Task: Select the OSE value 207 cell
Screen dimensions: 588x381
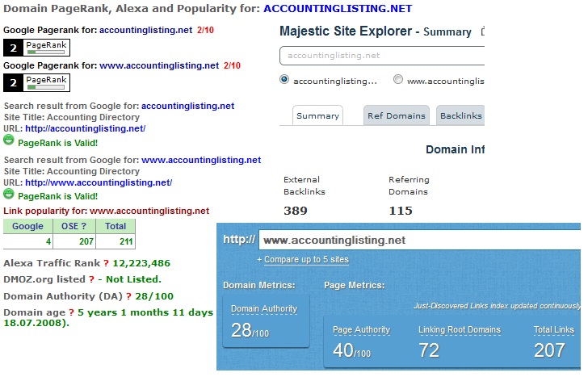Action: pyautogui.click(x=73, y=241)
